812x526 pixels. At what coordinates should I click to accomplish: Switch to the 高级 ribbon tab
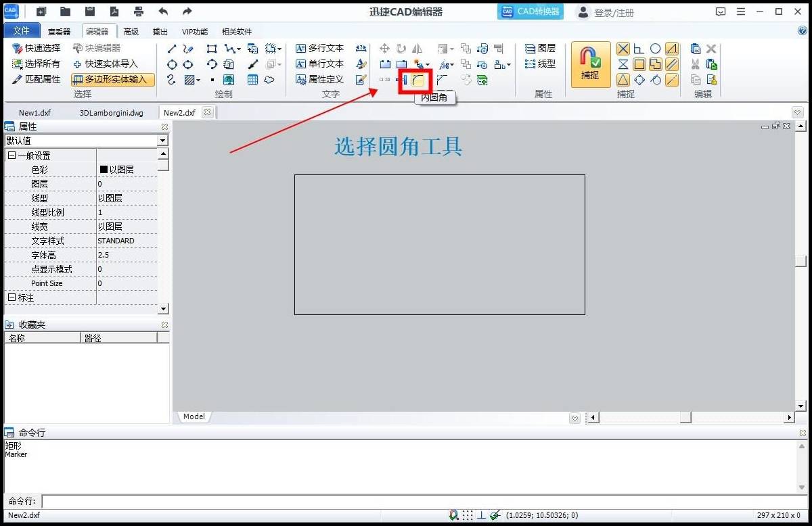(131, 32)
